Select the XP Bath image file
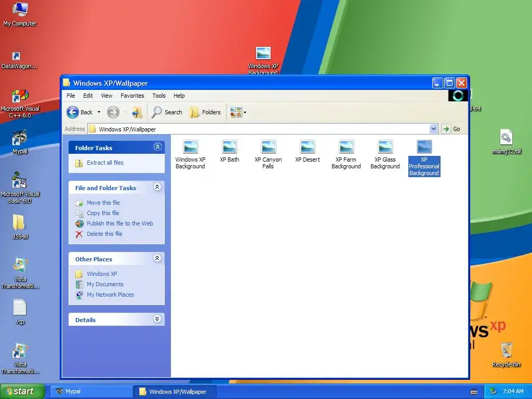532x399 pixels. [230, 151]
